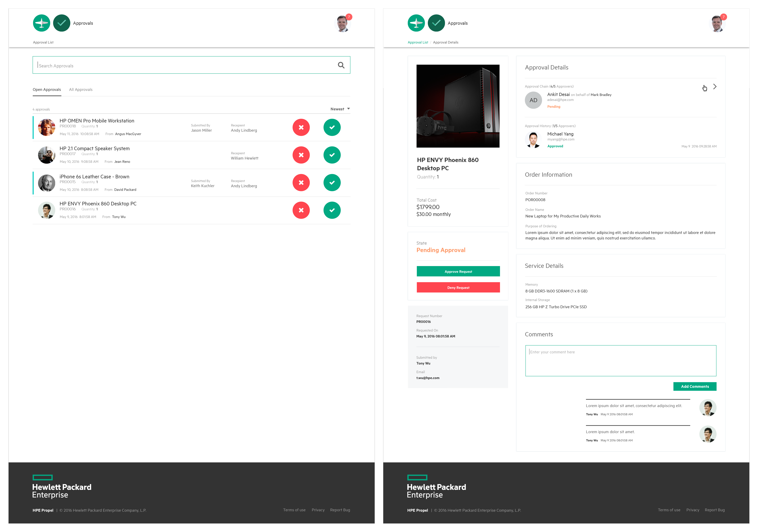Viewport: 758px width, 532px height.
Task: Open the Newest sort dropdown
Action: click(x=340, y=109)
